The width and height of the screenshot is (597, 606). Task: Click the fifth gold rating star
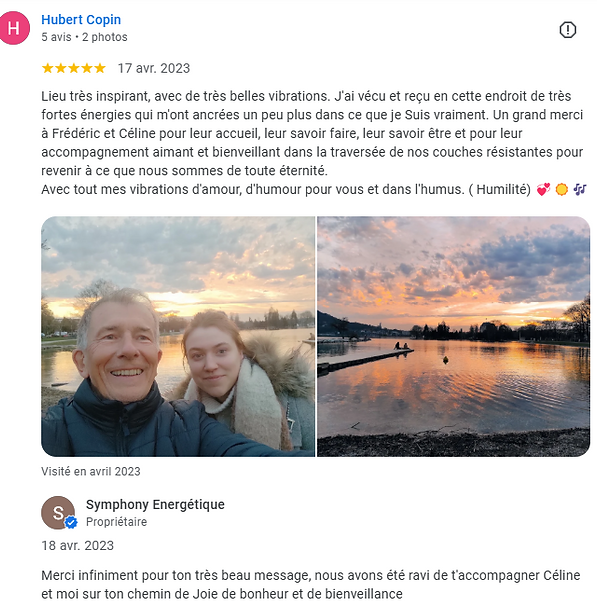pyautogui.click(x=100, y=68)
